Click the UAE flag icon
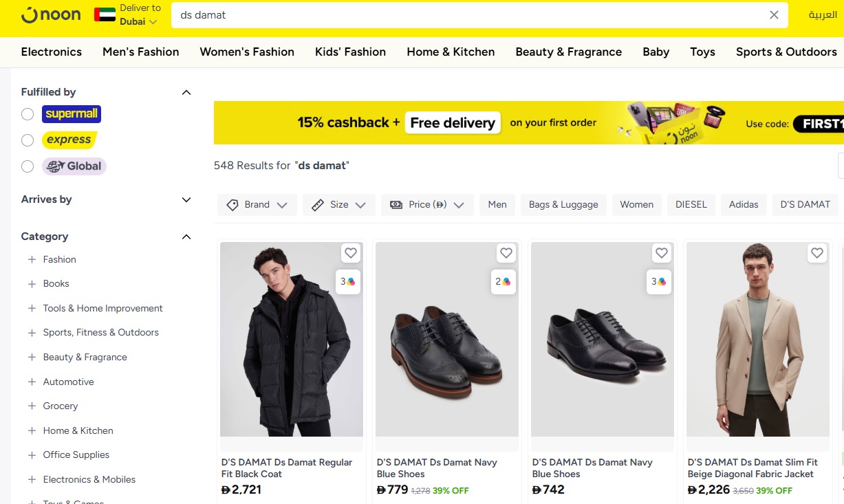844x504 pixels. click(105, 14)
